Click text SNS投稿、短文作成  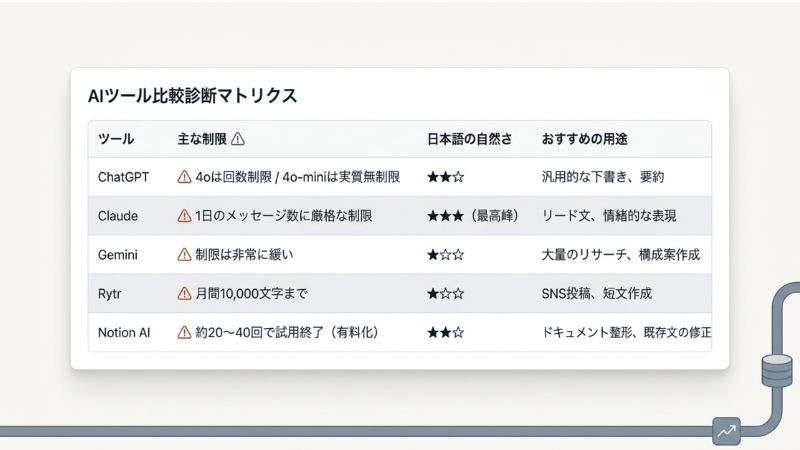coord(596,293)
